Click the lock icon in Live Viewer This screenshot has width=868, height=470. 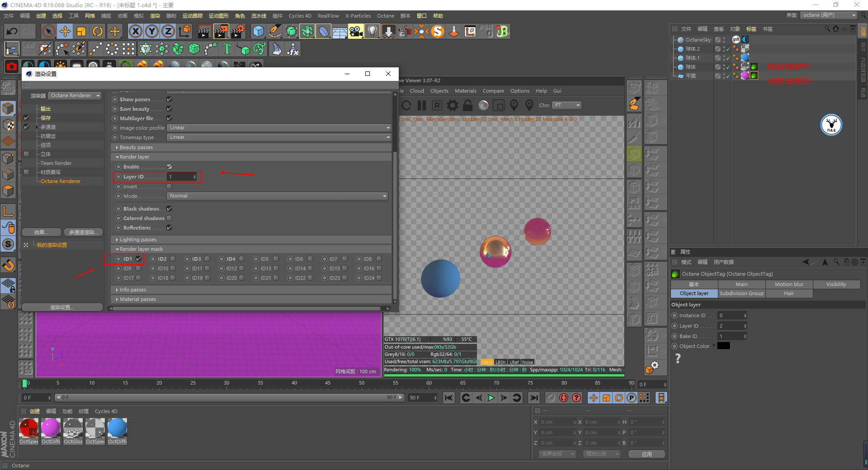pyautogui.click(x=467, y=105)
